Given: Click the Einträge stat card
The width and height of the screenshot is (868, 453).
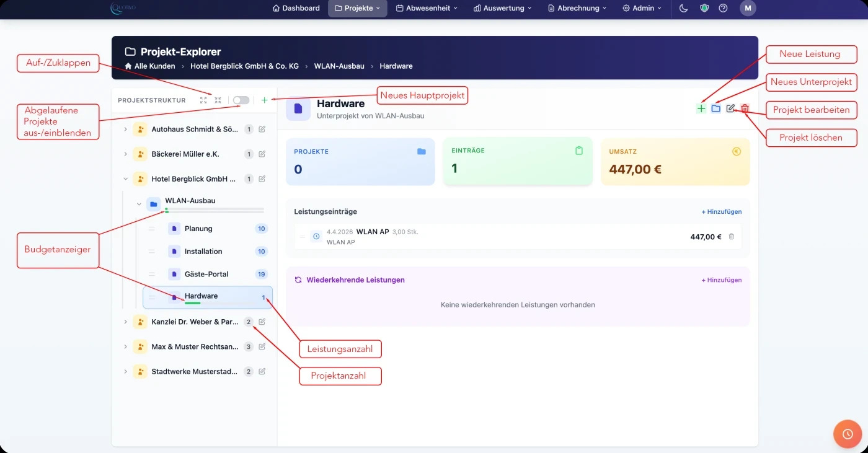Looking at the screenshot, I should 518,162.
